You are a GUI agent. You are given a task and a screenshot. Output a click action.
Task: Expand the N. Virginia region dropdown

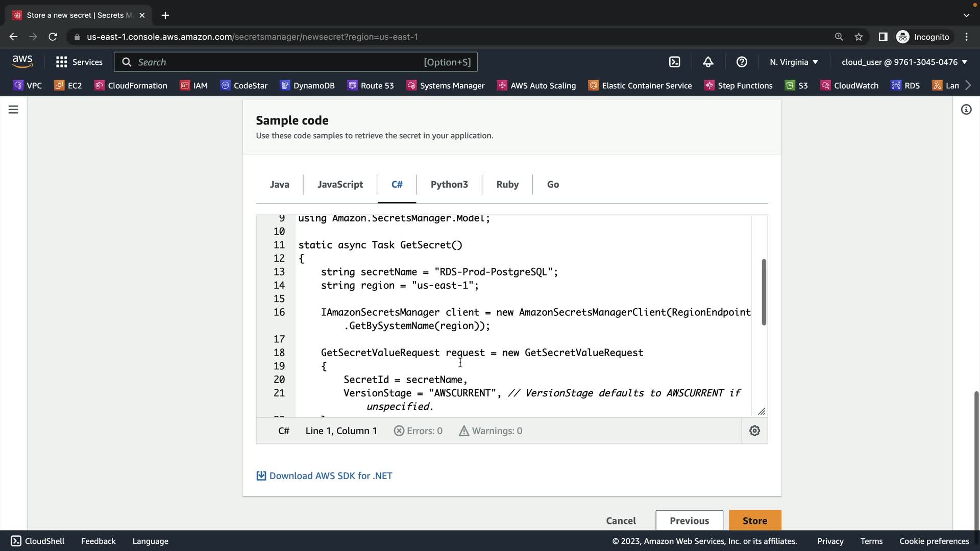click(794, 62)
